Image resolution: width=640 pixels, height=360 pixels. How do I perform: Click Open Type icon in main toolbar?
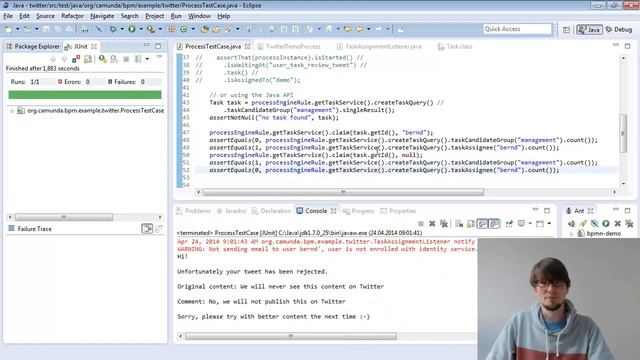click(204, 29)
